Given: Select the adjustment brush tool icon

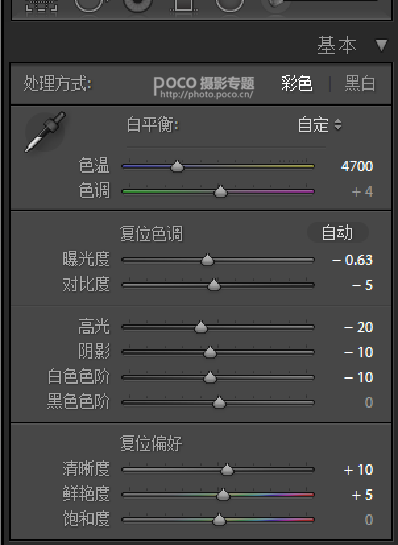Looking at the screenshot, I should [x=277, y=5].
